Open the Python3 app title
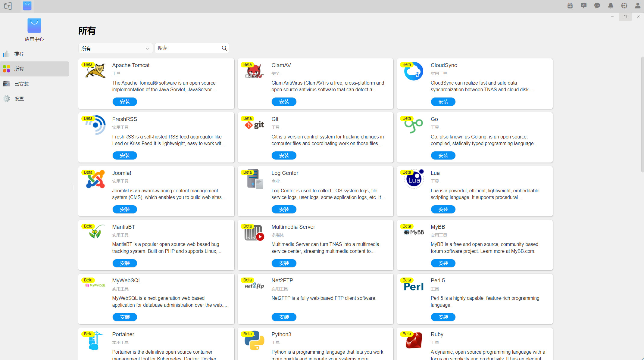 point(281,334)
